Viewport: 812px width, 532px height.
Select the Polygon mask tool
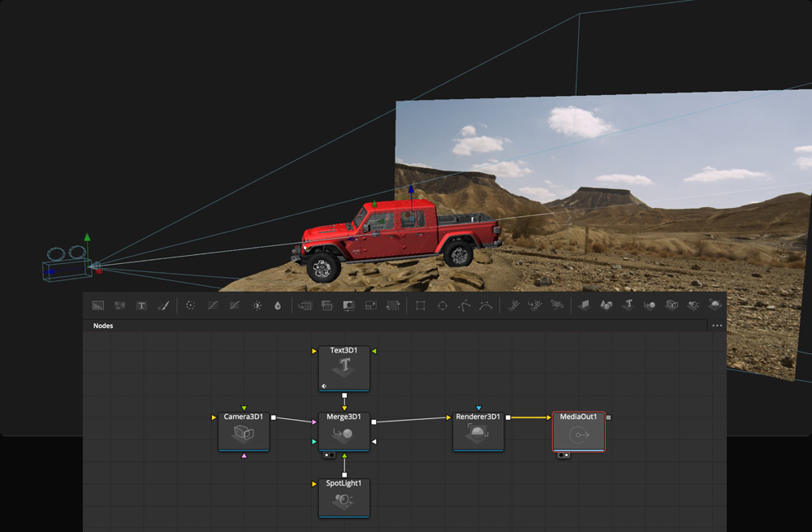pos(464,305)
